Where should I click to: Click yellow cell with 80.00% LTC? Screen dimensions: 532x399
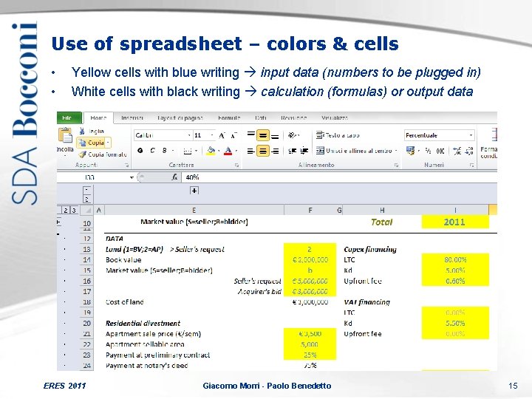(x=455, y=260)
